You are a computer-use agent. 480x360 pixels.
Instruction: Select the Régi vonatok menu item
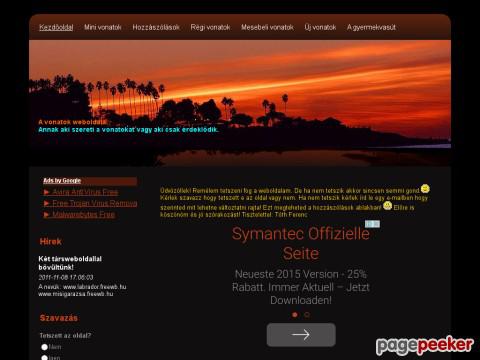point(210,27)
